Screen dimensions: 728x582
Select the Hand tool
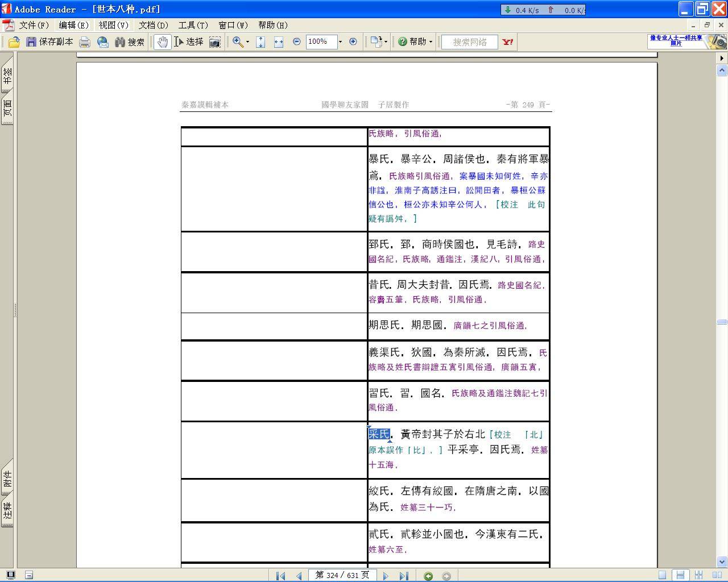(x=163, y=42)
